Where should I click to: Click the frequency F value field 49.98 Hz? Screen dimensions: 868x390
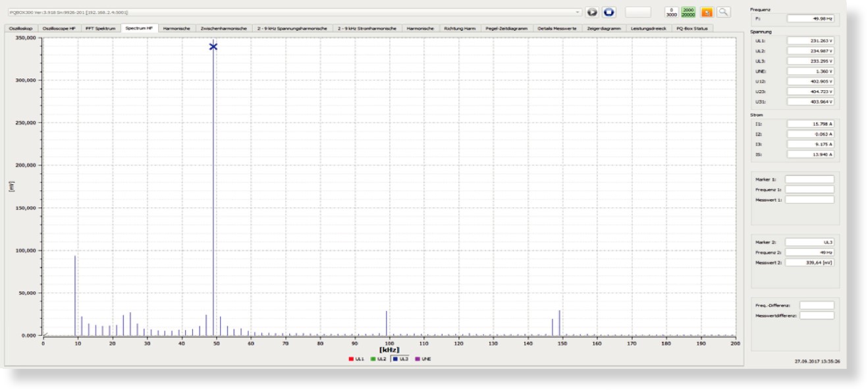point(811,18)
